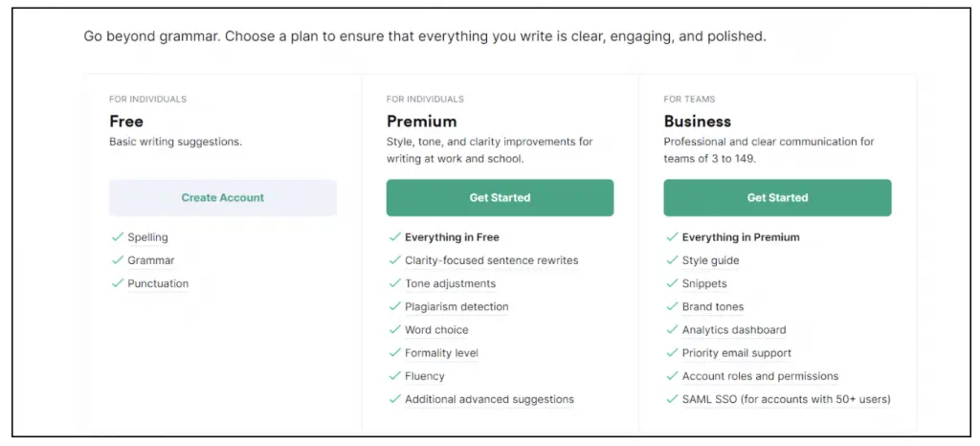The image size is (980, 446).
Task: Click the checkmark beside Snippets
Action: (x=672, y=284)
